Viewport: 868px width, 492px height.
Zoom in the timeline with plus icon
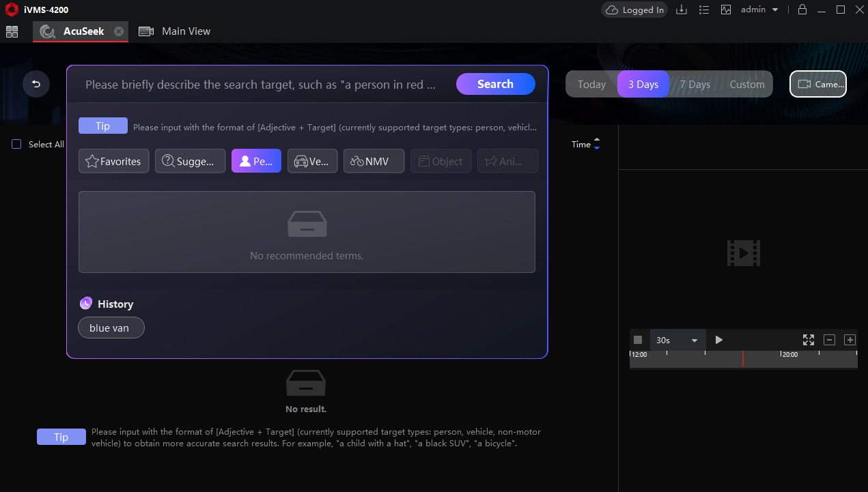(850, 340)
